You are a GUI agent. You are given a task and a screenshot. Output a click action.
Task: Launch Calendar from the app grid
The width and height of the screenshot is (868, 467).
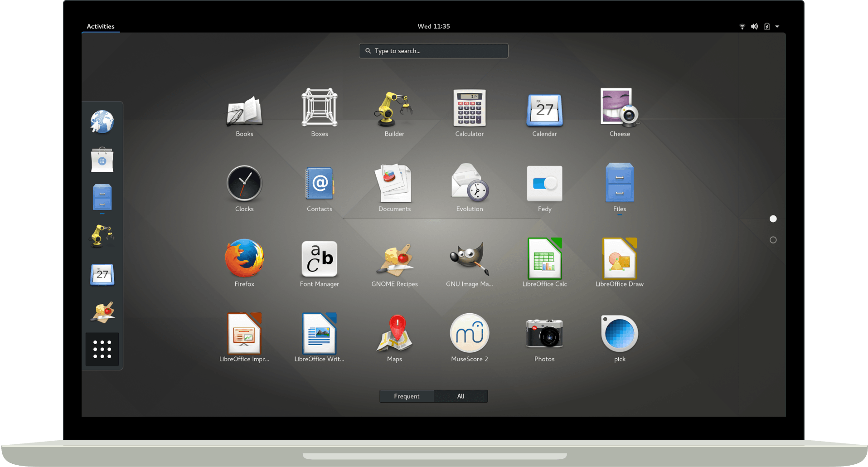(544, 113)
